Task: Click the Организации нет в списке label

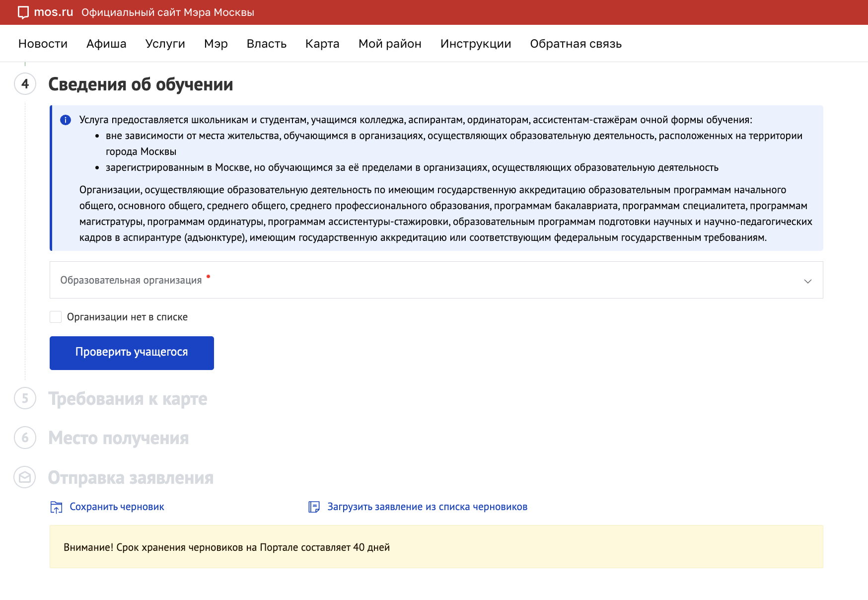Action: pyautogui.click(x=127, y=317)
